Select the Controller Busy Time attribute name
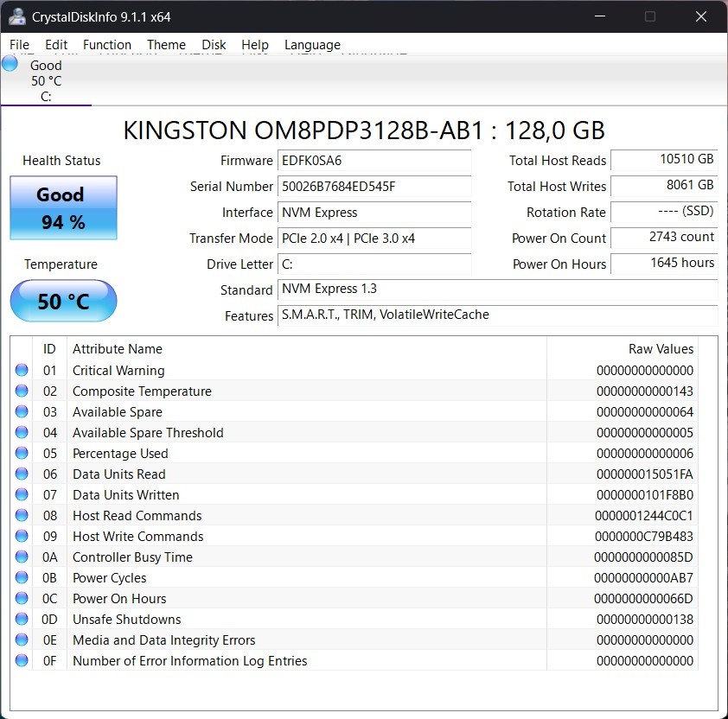The image size is (728, 719). click(132, 557)
